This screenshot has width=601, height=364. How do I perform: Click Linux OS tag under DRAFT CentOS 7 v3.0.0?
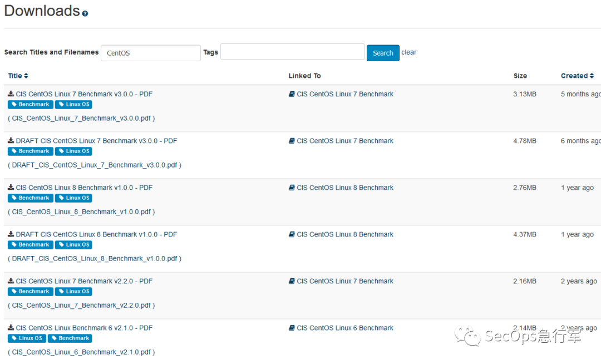click(x=73, y=151)
